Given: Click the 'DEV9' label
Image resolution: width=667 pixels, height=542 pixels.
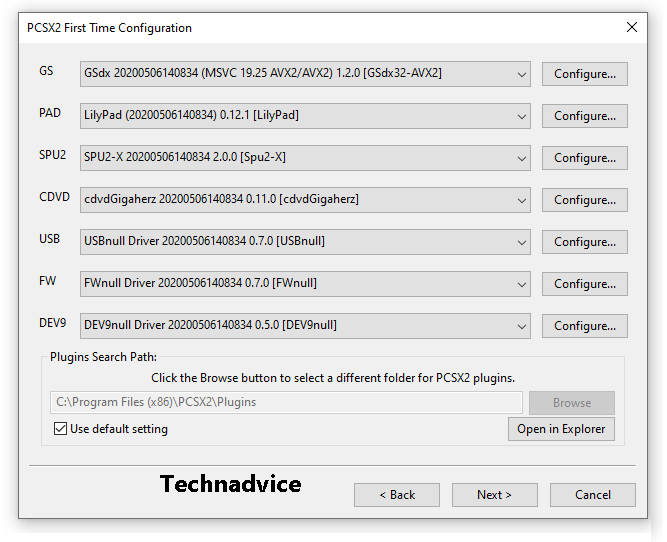Looking at the screenshot, I should [52, 323].
